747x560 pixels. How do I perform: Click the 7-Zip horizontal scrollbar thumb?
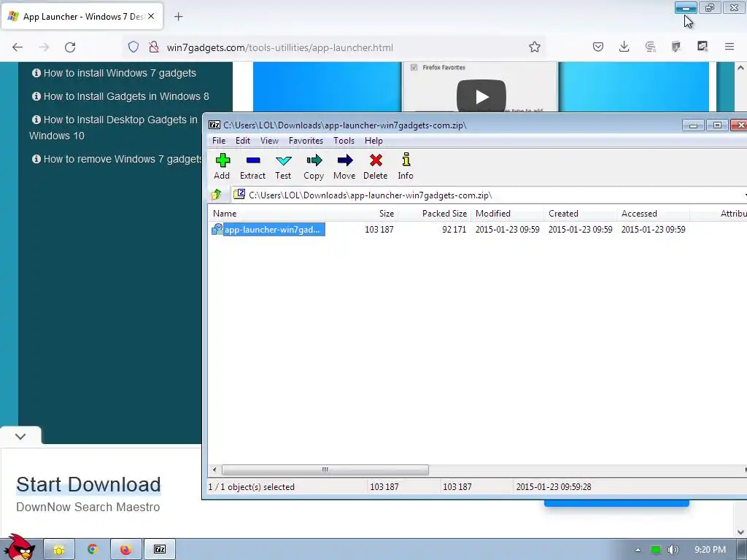pos(325,470)
